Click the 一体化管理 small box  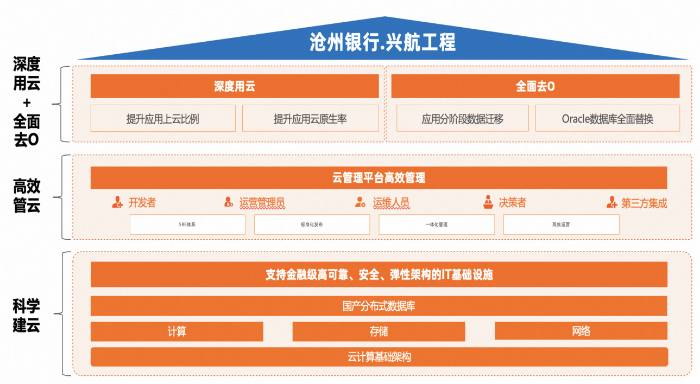[437, 224]
